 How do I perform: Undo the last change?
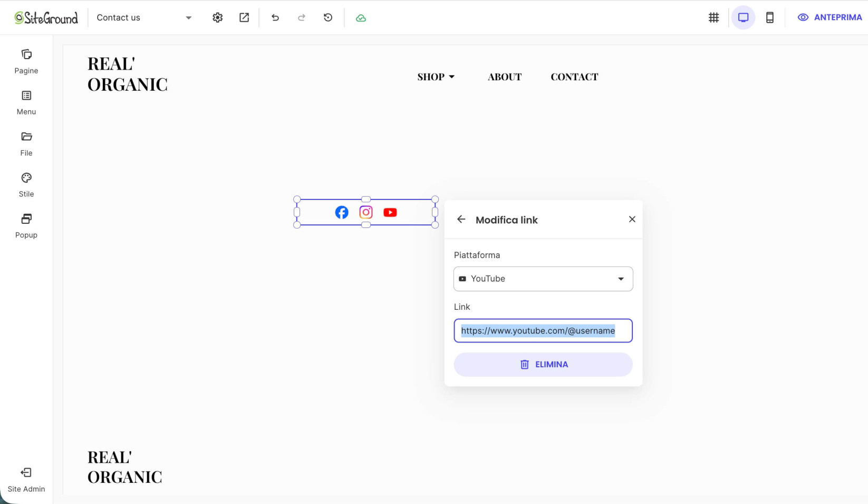[x=275, y=17]
